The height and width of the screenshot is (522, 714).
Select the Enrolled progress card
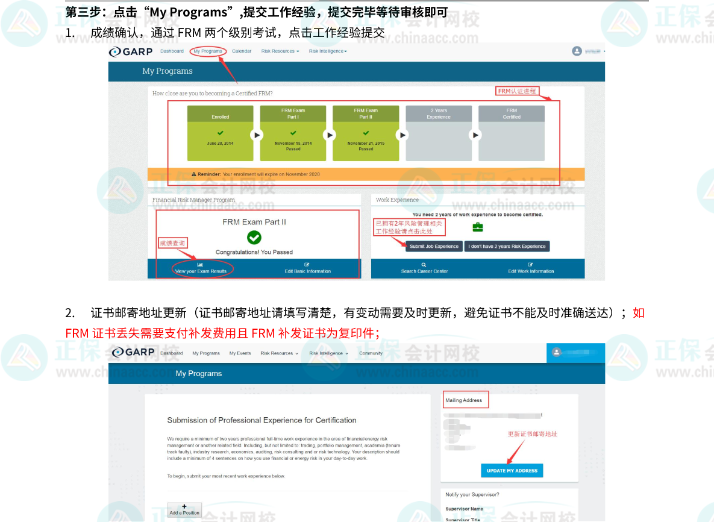[x=220, y=133]
